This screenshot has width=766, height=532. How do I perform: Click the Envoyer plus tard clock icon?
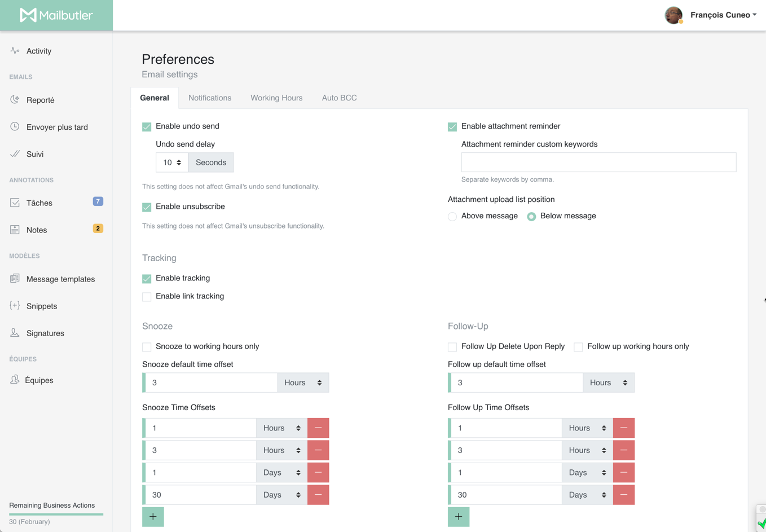point(15,127)
